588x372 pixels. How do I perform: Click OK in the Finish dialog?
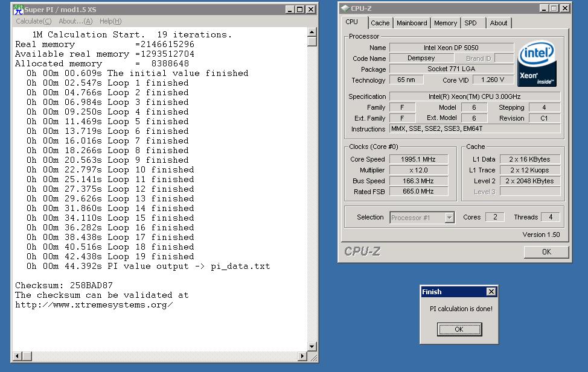[x=459, y=329]
